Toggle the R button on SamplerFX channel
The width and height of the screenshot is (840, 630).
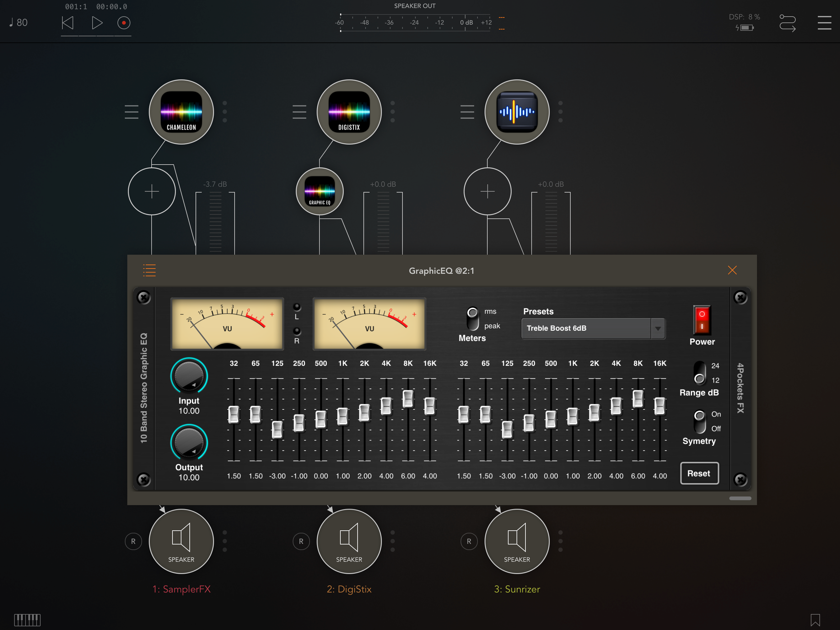click(x=133, y=541)
